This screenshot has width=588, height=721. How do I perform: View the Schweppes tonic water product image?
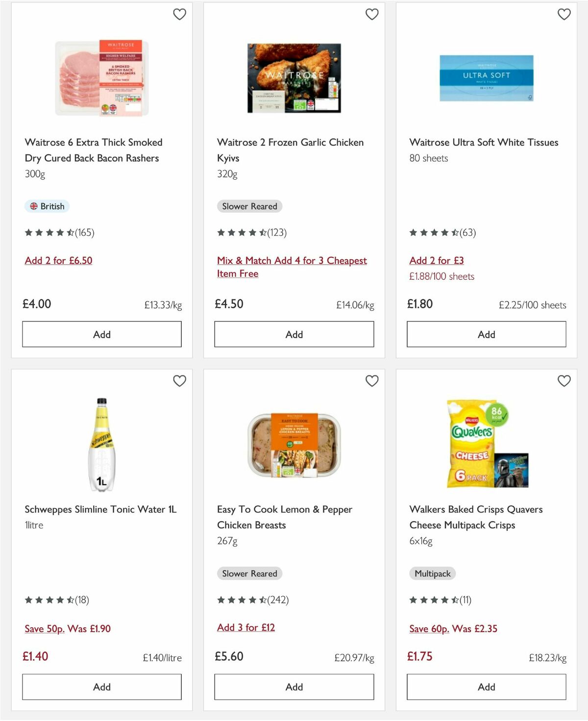(x=101, y=443)
